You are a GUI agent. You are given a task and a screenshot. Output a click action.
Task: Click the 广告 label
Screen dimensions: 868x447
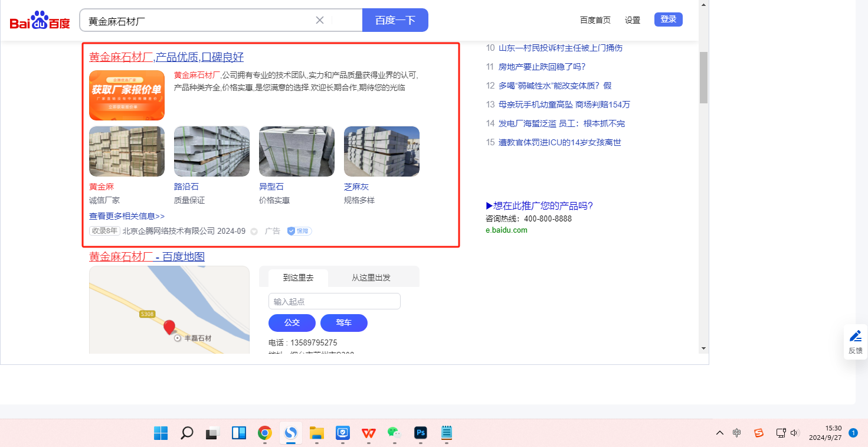pyautogui.click(x=273, y=231)
